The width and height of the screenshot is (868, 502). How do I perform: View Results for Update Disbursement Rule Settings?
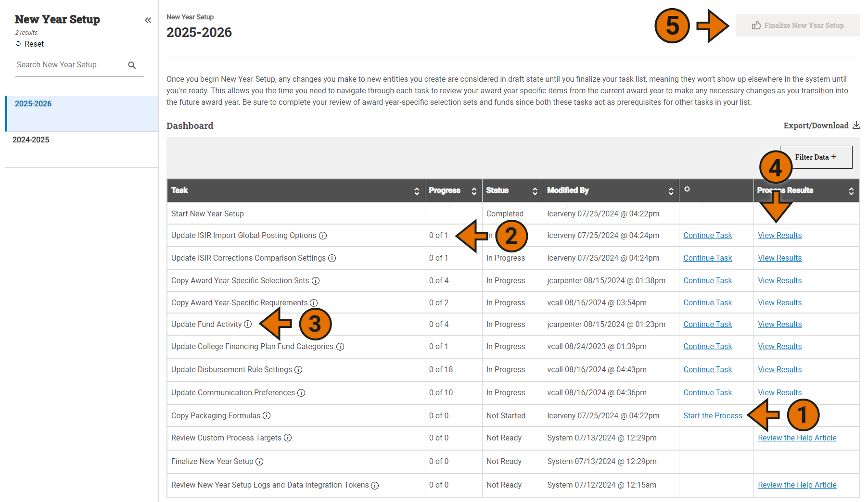(779, 370)
